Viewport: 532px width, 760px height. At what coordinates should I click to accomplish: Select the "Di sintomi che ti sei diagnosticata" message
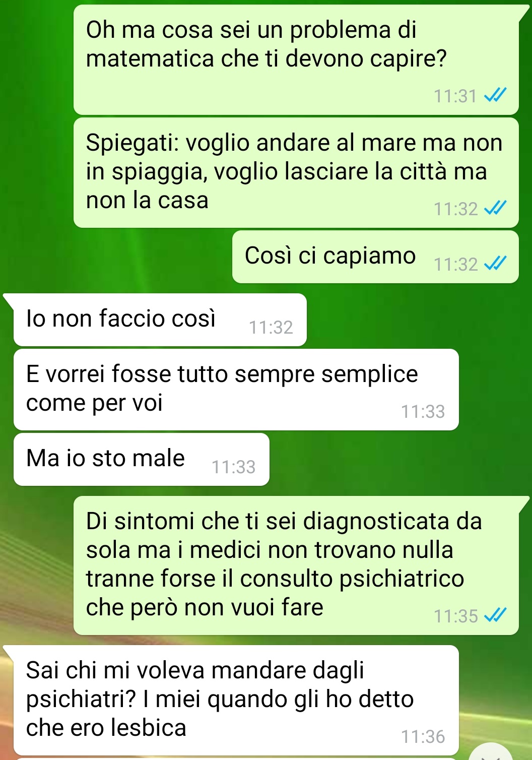(x=296, y=565)
